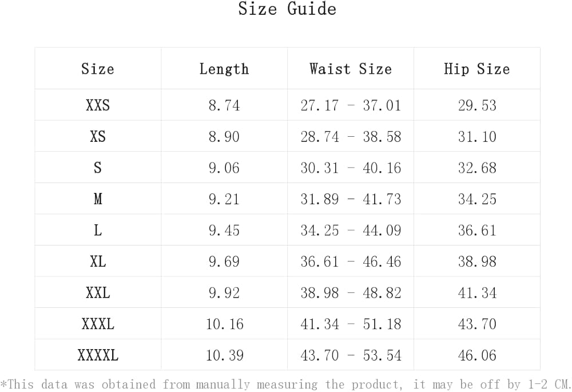
Task: Click the measurement disclaimer footnote
Action: [x=285, y=385]
